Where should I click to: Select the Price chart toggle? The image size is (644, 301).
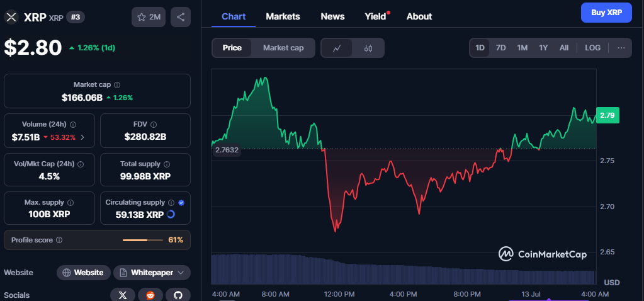pos(232,48)
